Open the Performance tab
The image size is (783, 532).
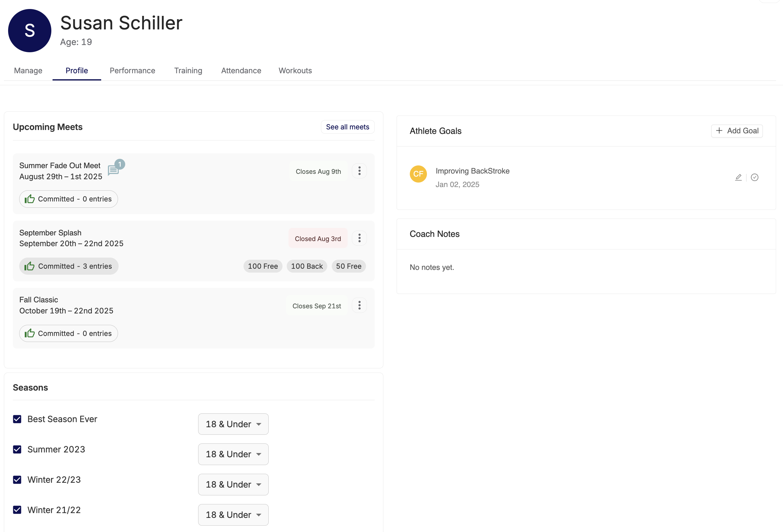132,71
